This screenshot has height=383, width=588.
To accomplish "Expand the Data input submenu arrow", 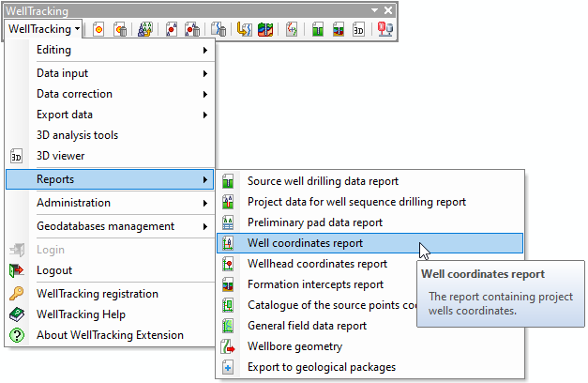I will point(205,73).
